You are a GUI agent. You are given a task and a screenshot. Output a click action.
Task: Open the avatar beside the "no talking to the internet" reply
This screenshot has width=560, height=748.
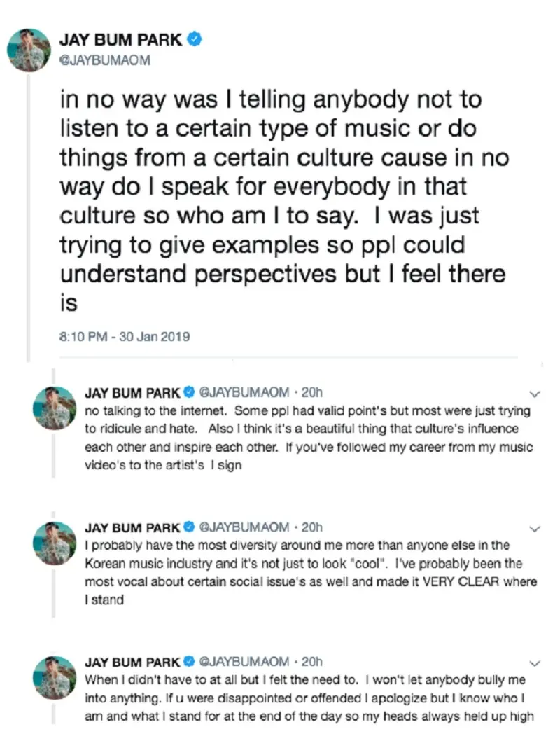(55, 408)
